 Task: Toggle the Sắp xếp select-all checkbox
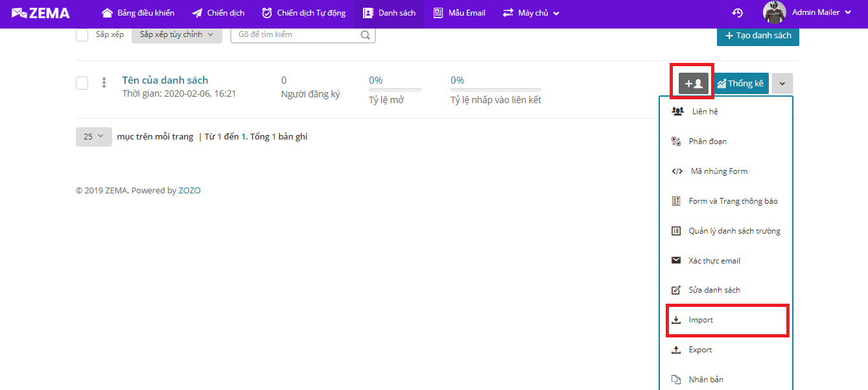(x=82, y=35)
